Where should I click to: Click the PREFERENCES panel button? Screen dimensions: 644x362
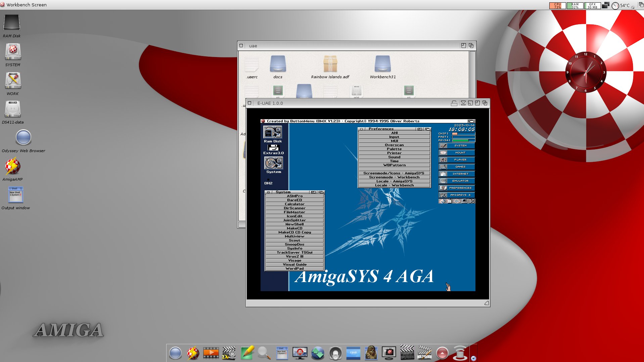tap(457, 188)
